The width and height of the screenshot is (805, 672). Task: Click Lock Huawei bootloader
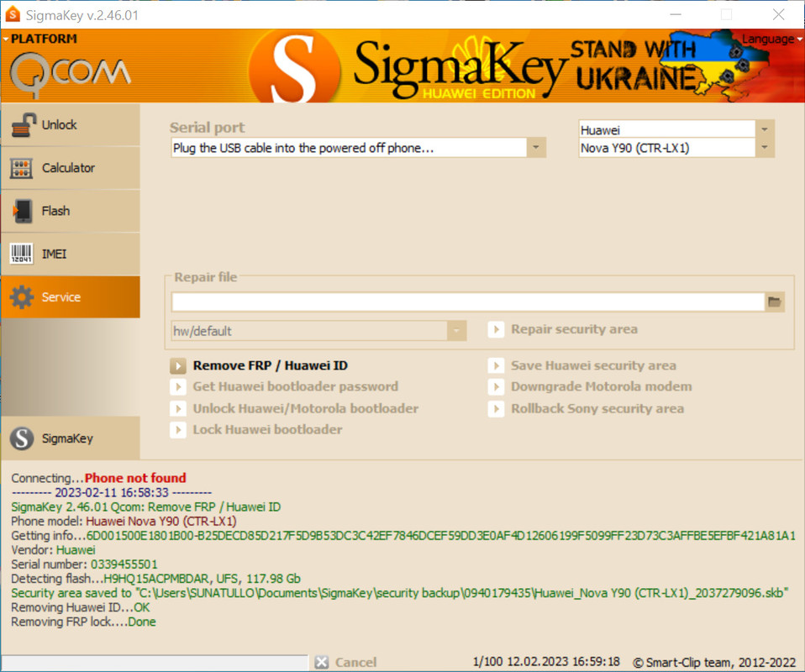pos(267,430)
